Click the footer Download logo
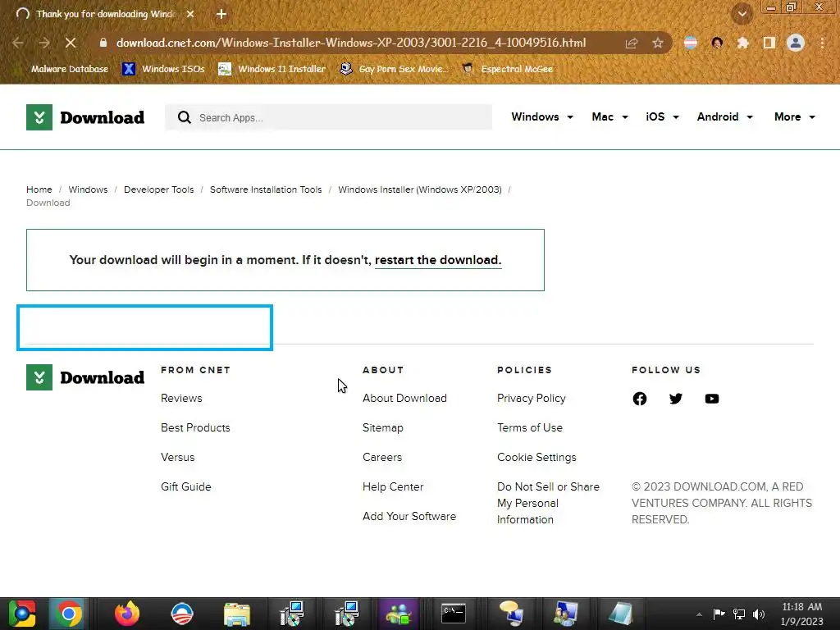This screenshot has width=840, height=630. [x=85, y=377]
